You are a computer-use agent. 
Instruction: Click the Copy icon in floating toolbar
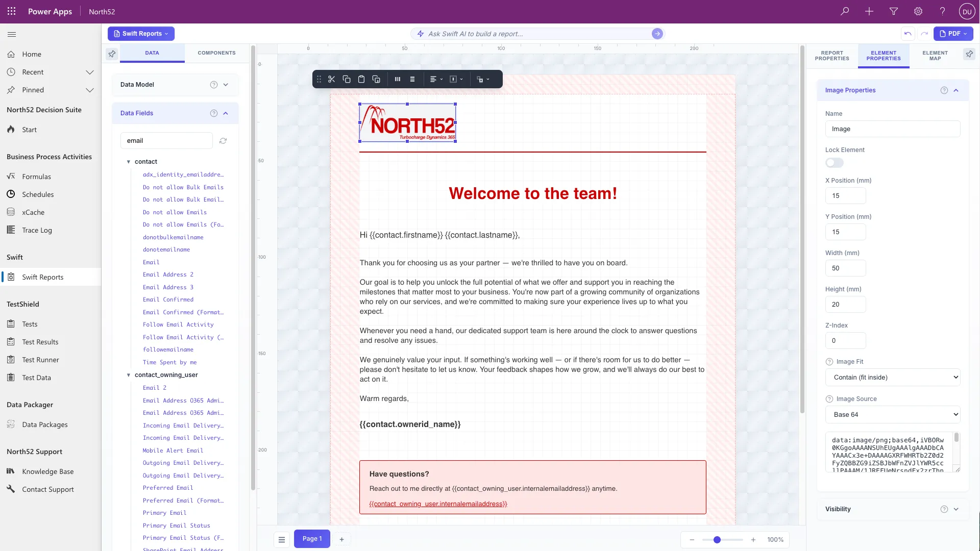(x=347, y=79)
